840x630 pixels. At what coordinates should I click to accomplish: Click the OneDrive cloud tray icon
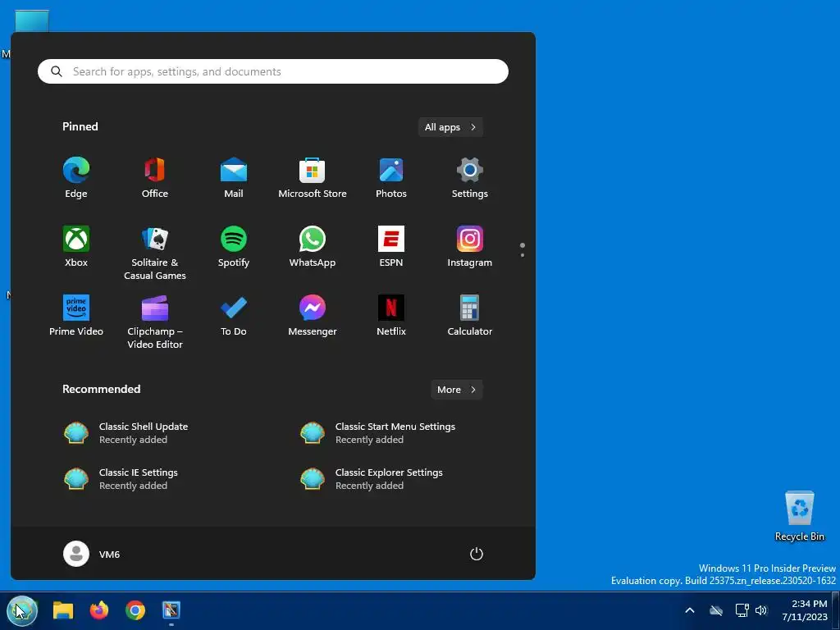715,610
